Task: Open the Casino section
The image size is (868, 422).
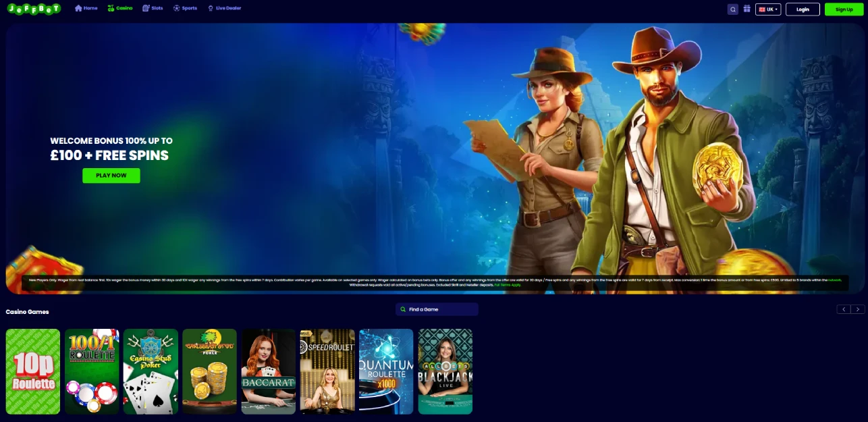Action: [120, 8]
